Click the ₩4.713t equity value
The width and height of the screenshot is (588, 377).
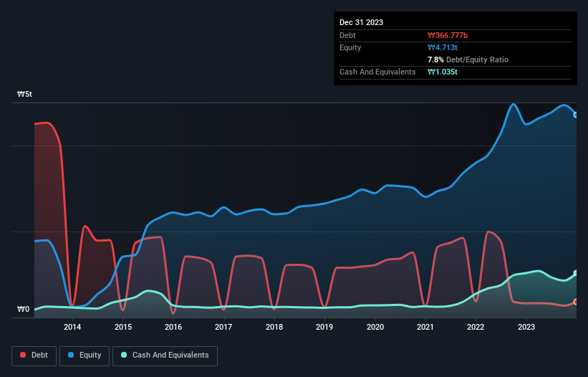click(443, 47)
